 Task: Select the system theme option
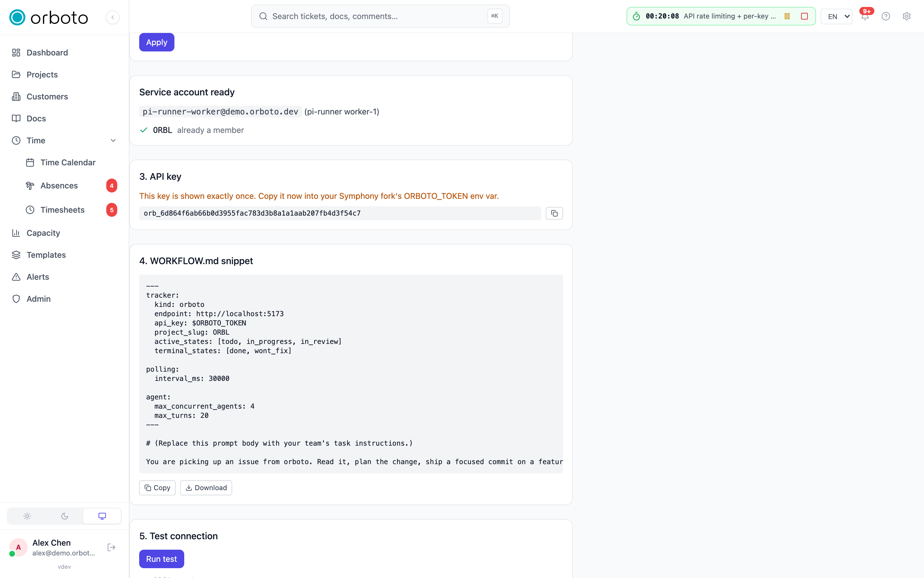[x=102, y=516]
